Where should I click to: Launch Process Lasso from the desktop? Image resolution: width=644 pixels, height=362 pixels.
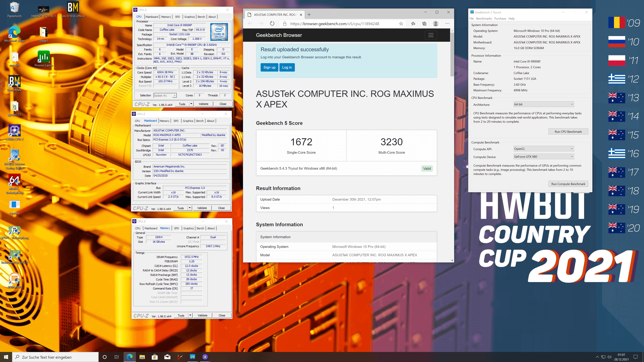tap(43, 59)
